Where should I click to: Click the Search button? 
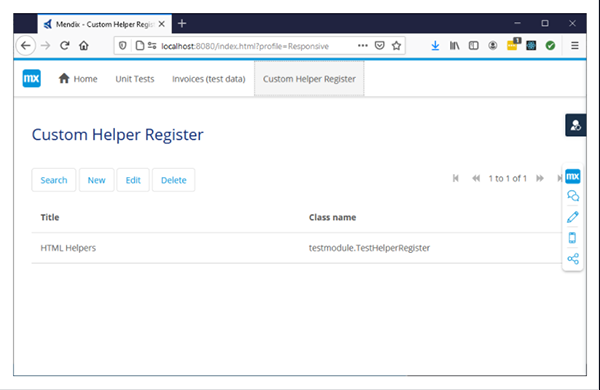point(54,180)
